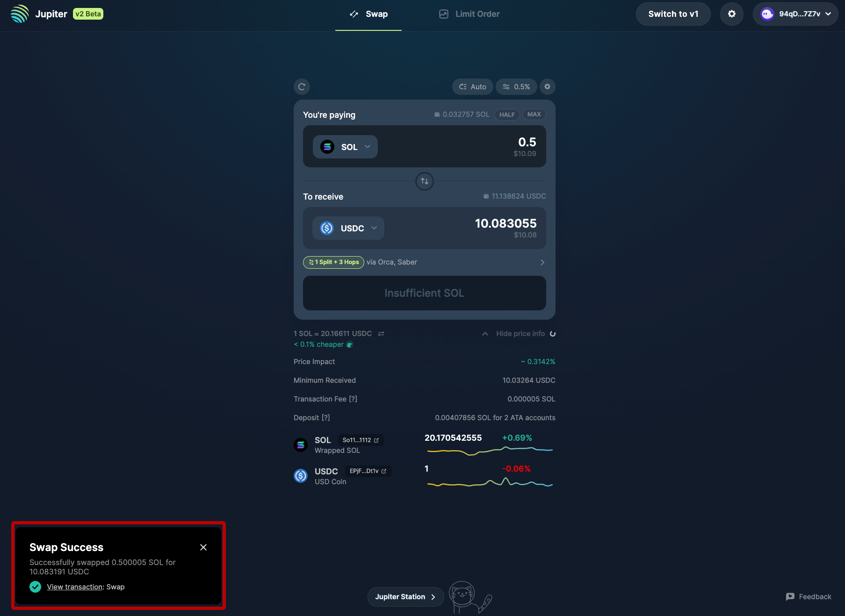Click the Wrapped SOL token icon
The image size is (845, 616).
point(301,445)
